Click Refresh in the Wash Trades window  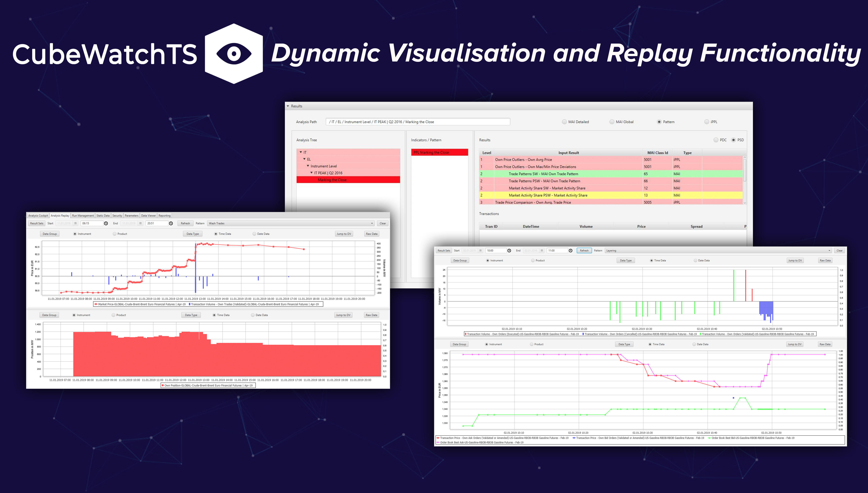coord(185,224)
